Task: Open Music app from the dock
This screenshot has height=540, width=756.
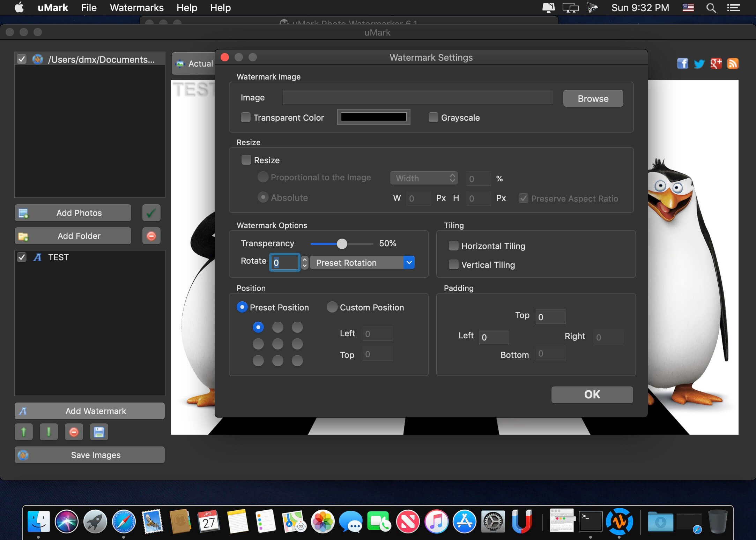Action: (436, 521)
